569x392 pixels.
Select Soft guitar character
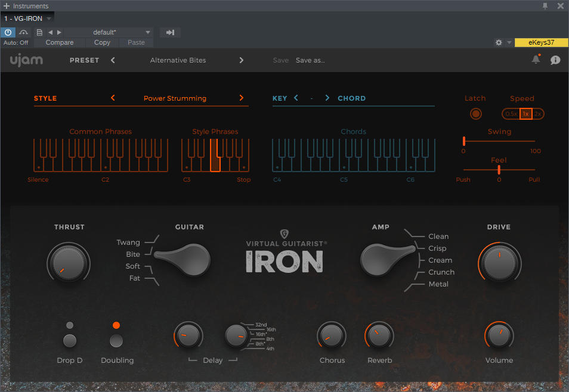pos(133,266)
